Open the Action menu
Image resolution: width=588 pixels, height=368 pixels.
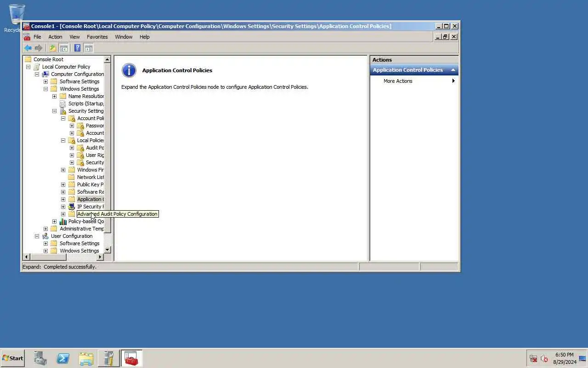coord(55,37)
